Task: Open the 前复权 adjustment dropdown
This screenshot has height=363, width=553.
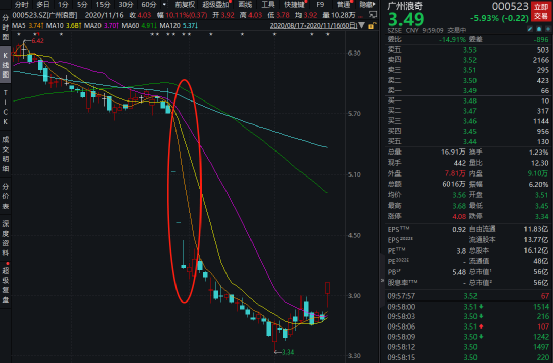Action: [x=185, y=5]
